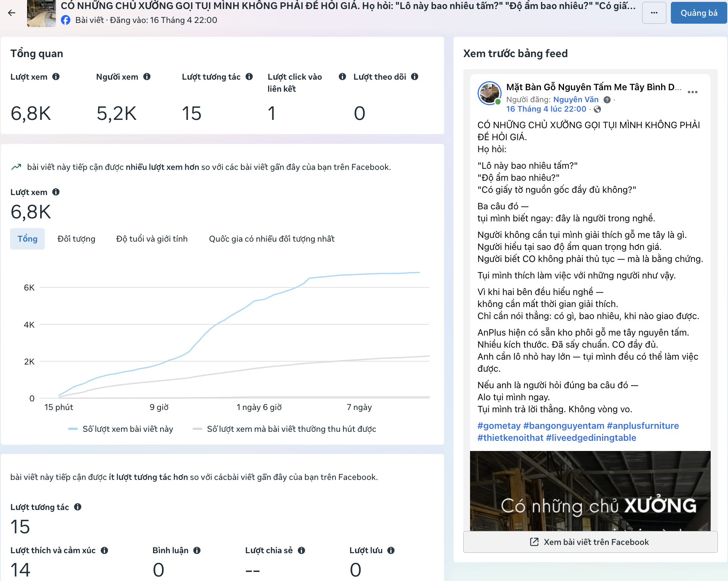Click info icon beside Lượt click vào liên kết
The height and width of the screenshot is (581, 728).
tap(342, 77)
